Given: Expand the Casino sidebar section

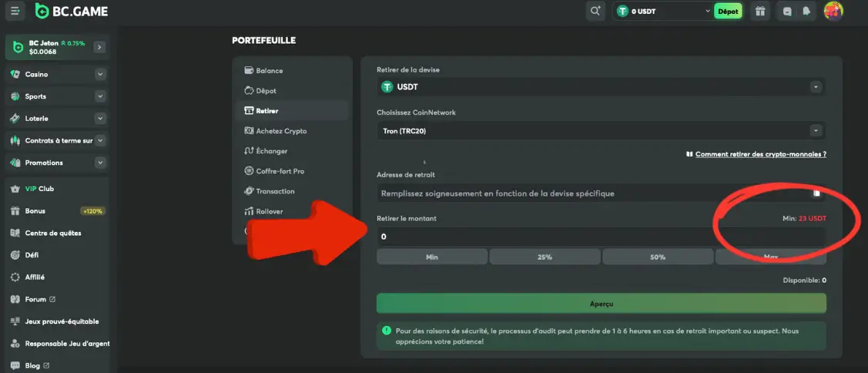Looking at the screenshot, I should click(x=100, y=74).
